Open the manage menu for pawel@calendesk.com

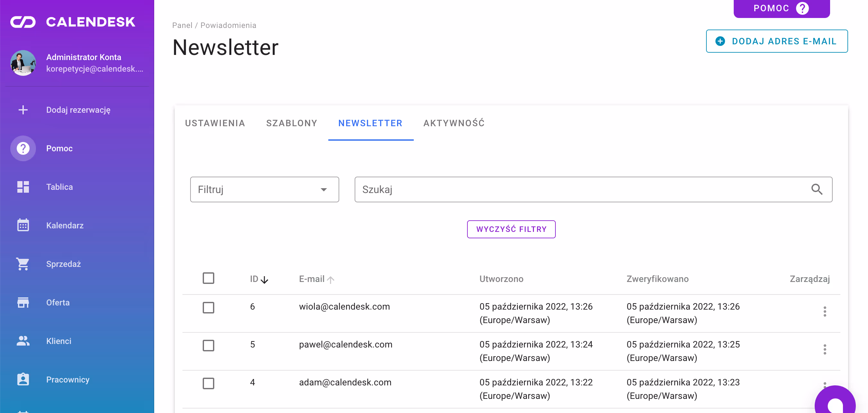point(825,349)
